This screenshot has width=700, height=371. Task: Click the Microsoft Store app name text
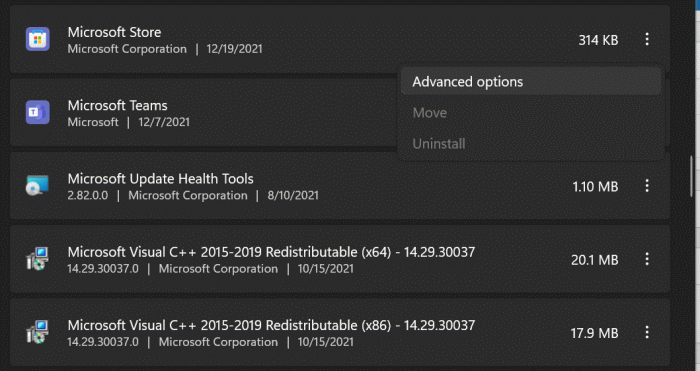(x=114, y=32)
